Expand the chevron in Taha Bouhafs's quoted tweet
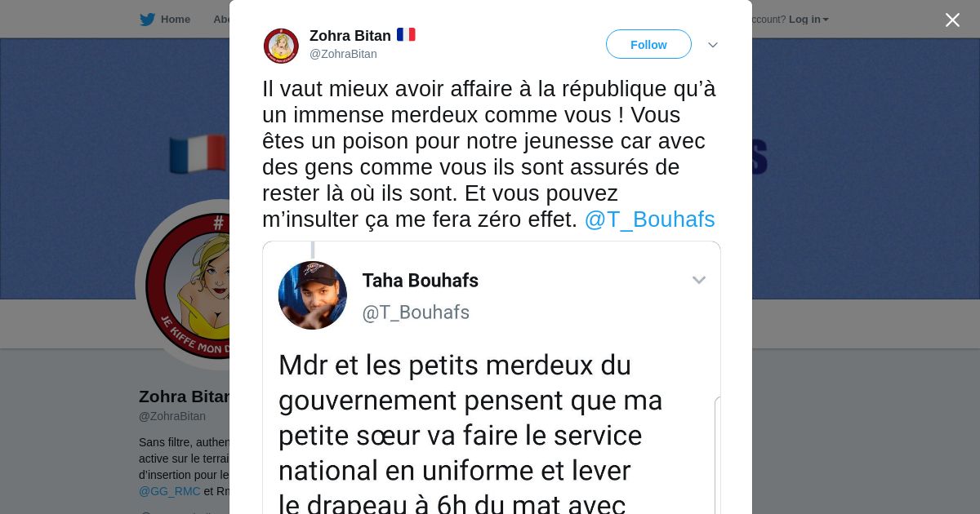Viewport: 980px width, 514px height. coord(699,281)
